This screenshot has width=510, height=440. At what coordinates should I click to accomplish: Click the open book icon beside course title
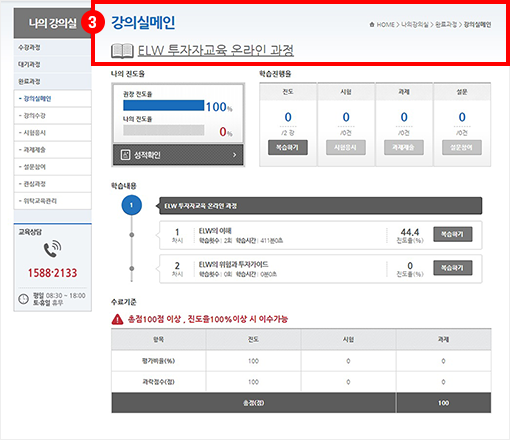click(x=122, y=51)
